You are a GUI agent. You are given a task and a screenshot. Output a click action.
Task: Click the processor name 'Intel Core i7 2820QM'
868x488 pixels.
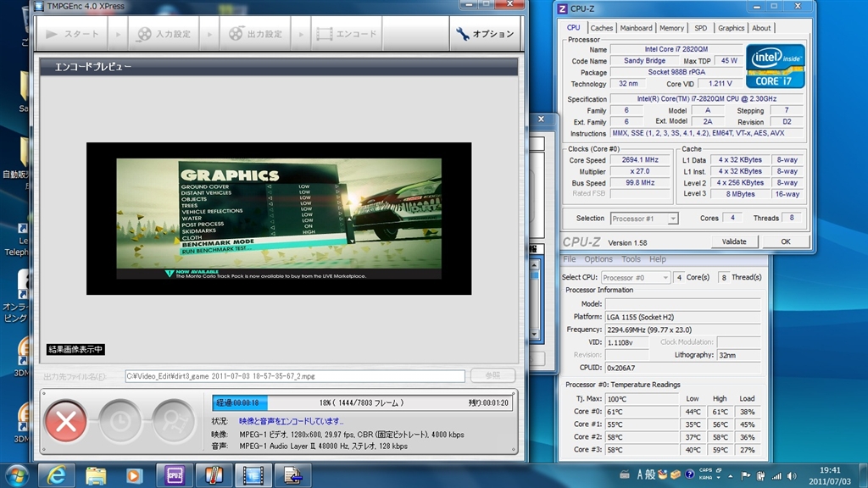pos(676,49)
